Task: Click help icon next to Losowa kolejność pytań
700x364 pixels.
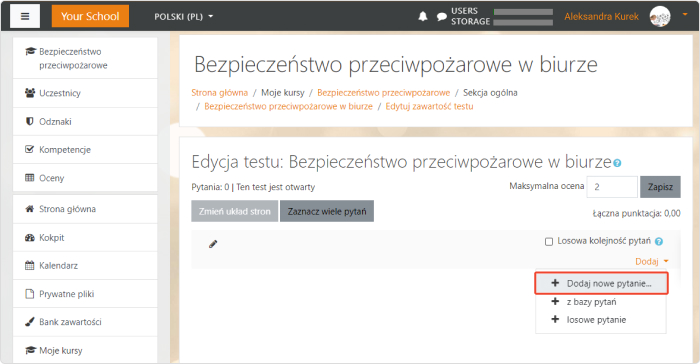Action: [x=659, y=242]
